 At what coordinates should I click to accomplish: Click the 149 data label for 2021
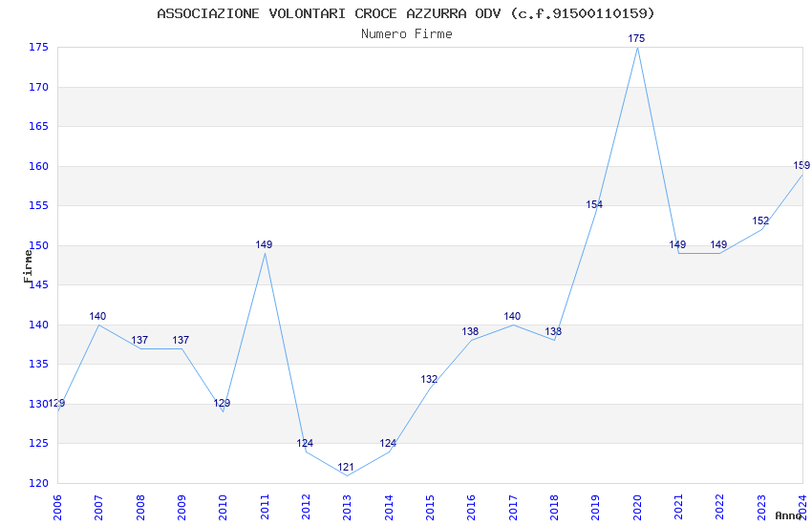click(x=677, y=244)
